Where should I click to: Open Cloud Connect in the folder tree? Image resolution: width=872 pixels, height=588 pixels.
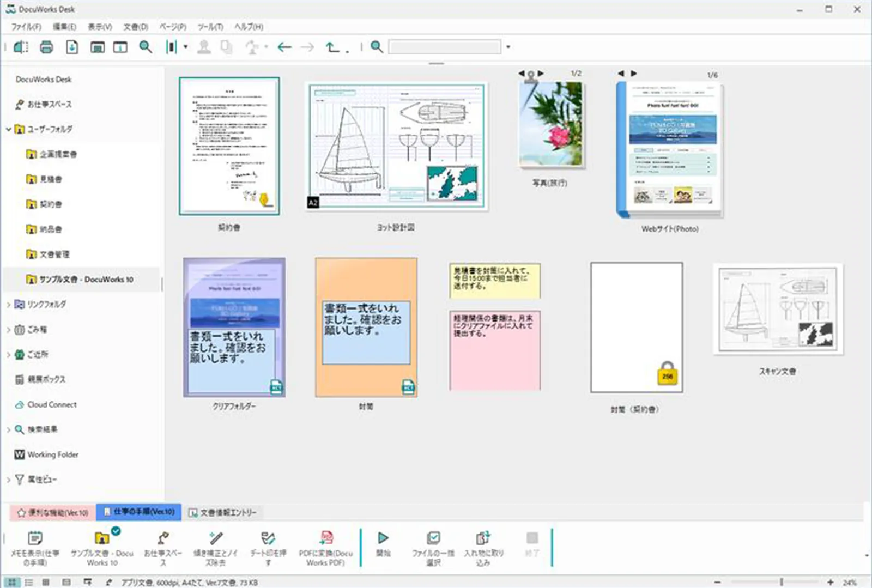click(45, 404)
